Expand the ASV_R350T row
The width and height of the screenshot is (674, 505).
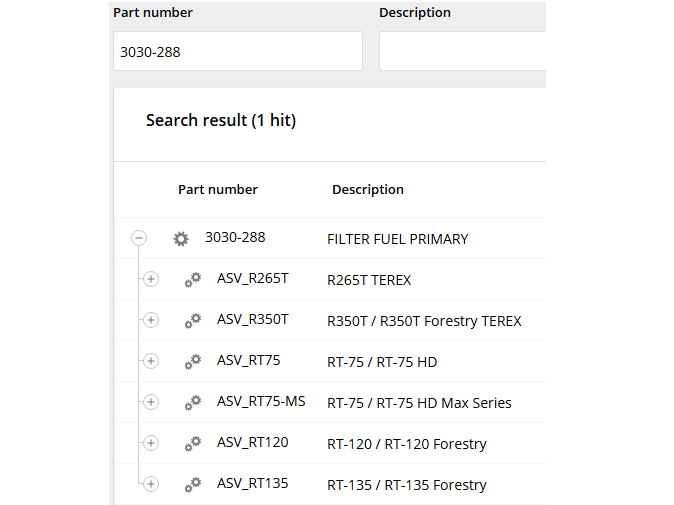click(151, 321)
